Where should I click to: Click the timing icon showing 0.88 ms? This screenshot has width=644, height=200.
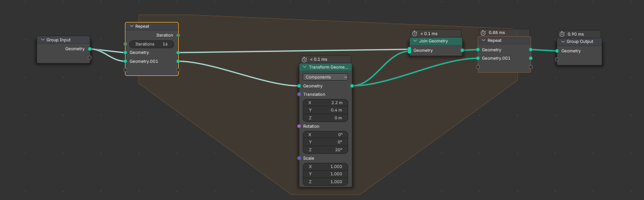tap(483, 32)
